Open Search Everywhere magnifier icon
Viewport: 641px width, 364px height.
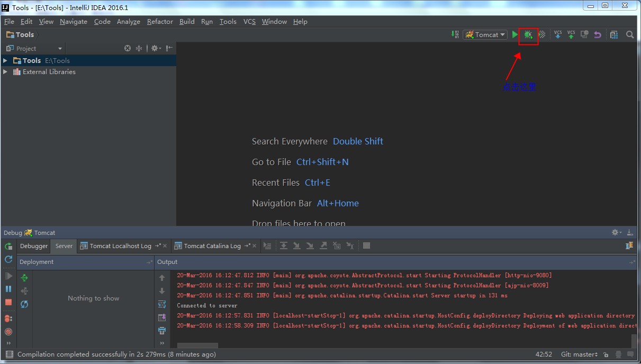630,34
